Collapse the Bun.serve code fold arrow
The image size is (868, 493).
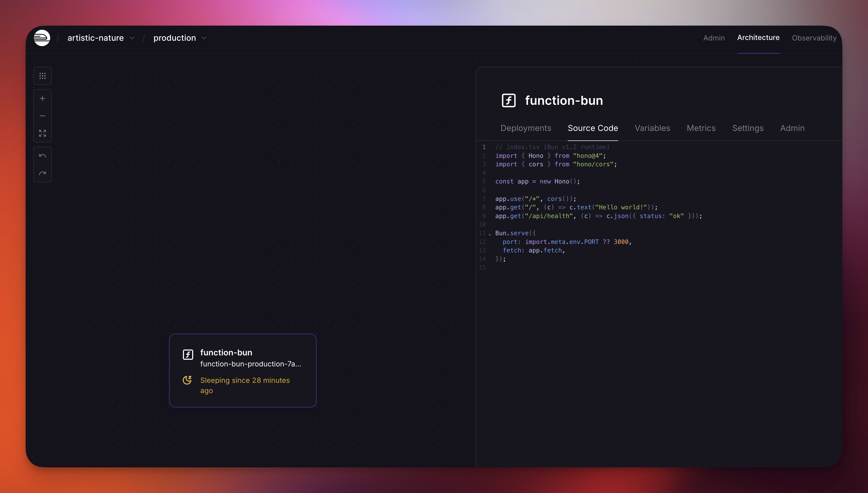point(490,234)
